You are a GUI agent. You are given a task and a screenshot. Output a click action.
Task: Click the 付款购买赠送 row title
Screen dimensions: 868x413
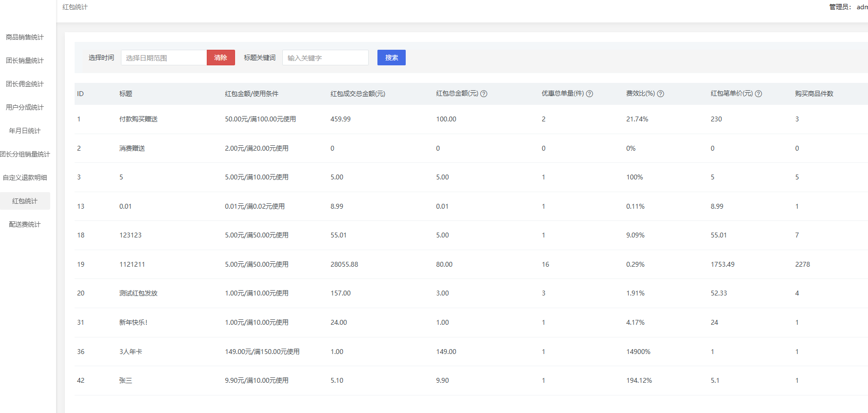[x=138, y=119]
